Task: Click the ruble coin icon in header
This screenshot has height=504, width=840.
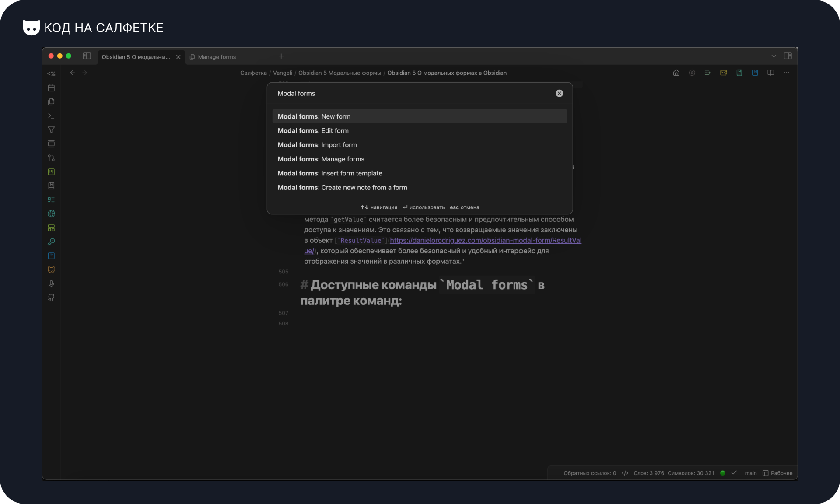Action: pos(692,73)
